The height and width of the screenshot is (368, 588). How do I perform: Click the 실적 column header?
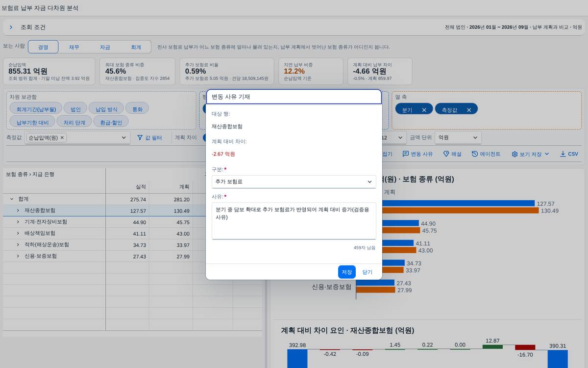127,187
